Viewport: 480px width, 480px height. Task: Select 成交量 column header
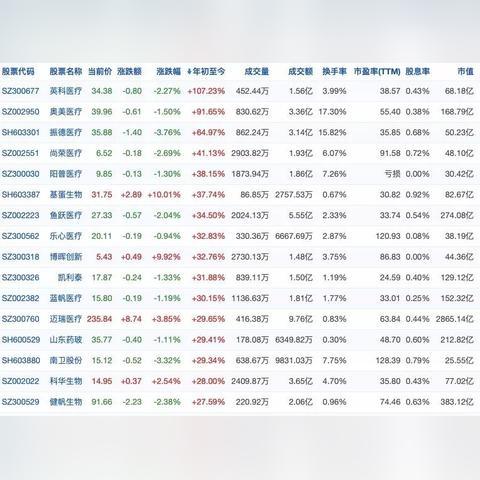(257, 71)
